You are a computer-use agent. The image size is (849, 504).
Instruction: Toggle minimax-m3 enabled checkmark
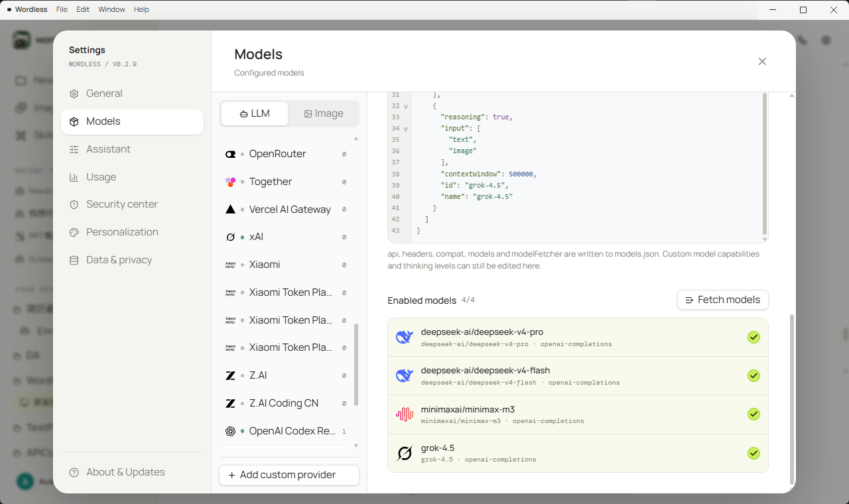753,414
